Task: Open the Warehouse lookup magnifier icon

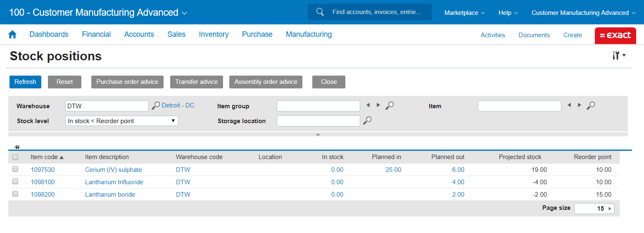Action: click(155, 106)
